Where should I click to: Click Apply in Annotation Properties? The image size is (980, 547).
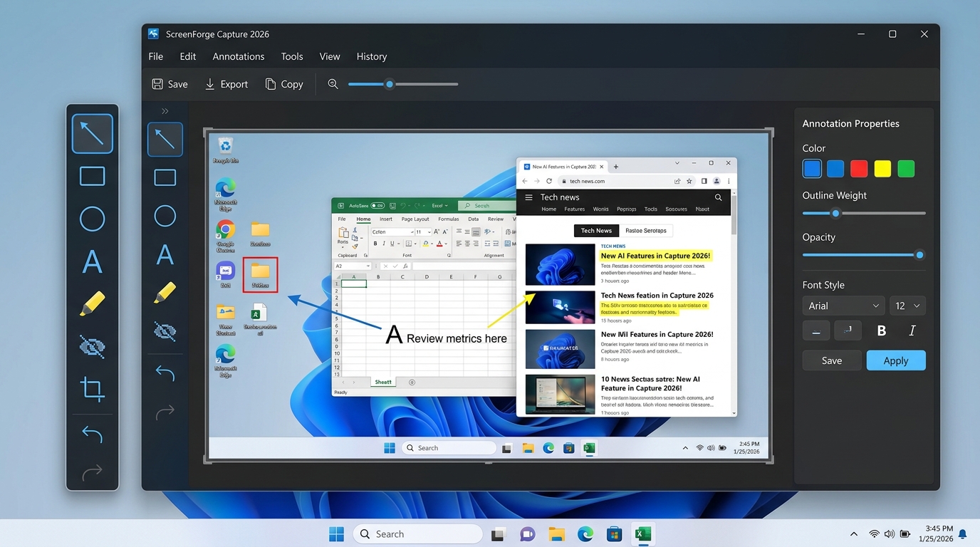pyautogui.click(x=896, y=360)
